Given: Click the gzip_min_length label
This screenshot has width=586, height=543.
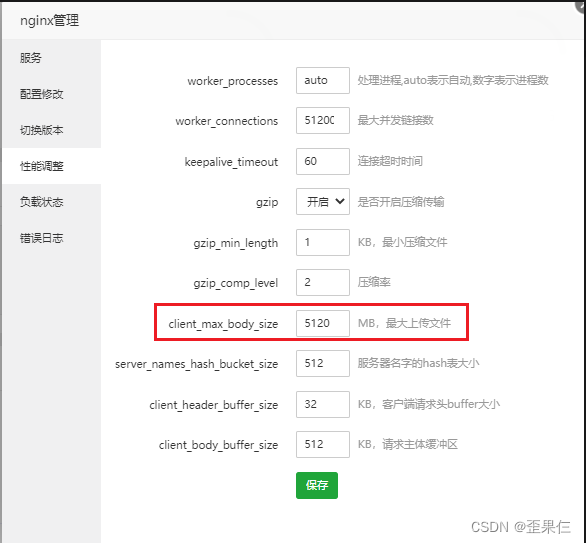Looking at the screenshot, I should click(236, 243).
